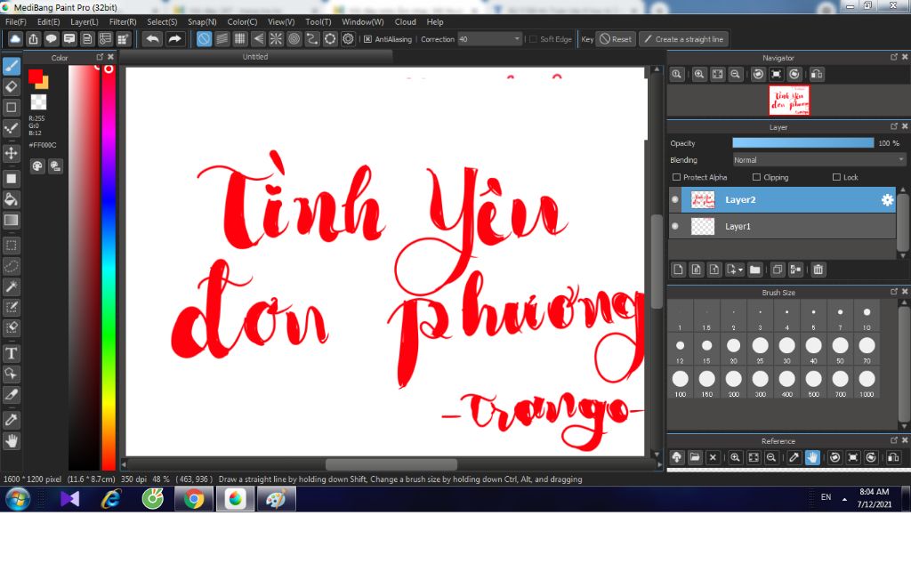Image resolution: width=911 pixels, height=588 pixels.
Task: Open the Filter menu
Action: click(123, 21)
